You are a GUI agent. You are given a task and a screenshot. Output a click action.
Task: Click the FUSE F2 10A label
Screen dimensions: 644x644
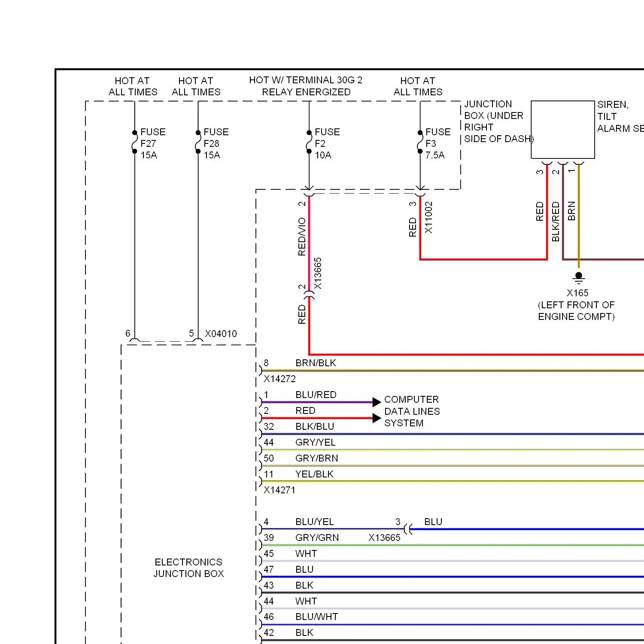point(327,143)
